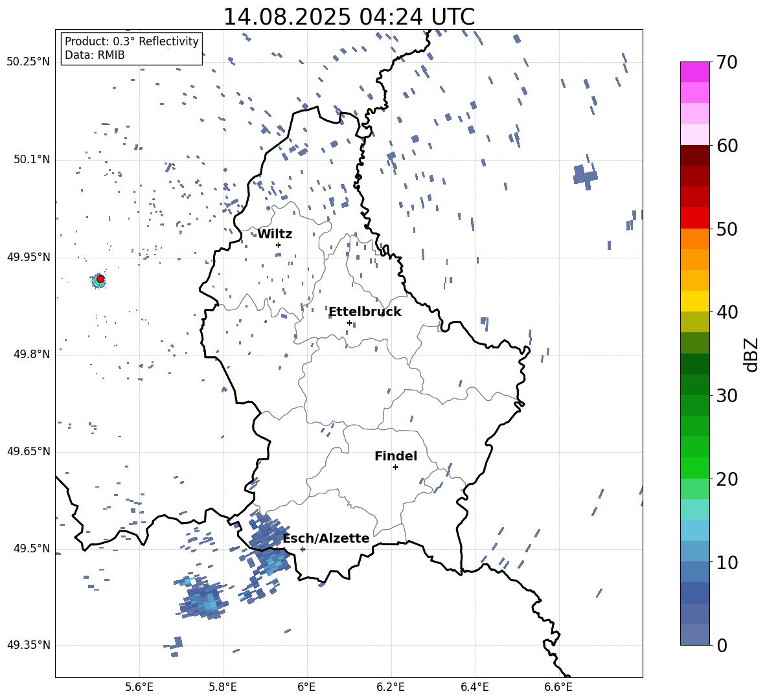Click the Esch/Alzette city label
The height and width of the screenshot is (700, 767).
pyautogui.click(x=326, y=539)
